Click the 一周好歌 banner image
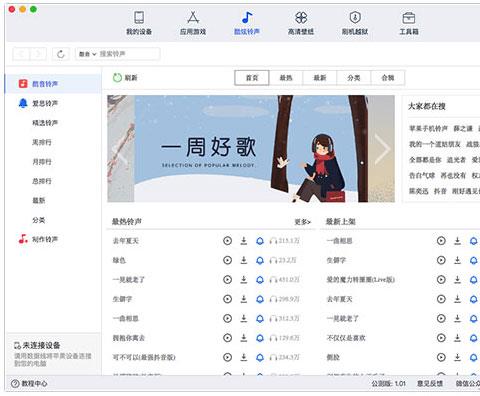480x396 pixels. (251, 149)
